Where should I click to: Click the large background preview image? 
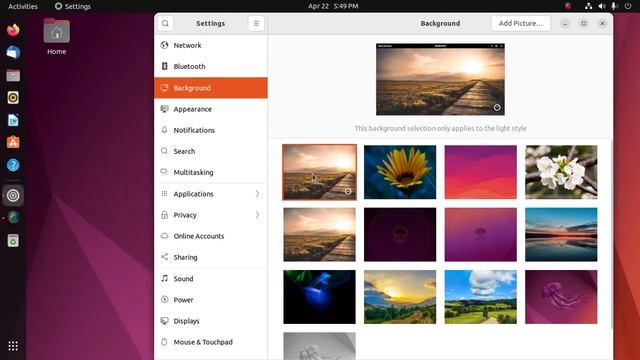pyautogui.click(x=440, y=79)
